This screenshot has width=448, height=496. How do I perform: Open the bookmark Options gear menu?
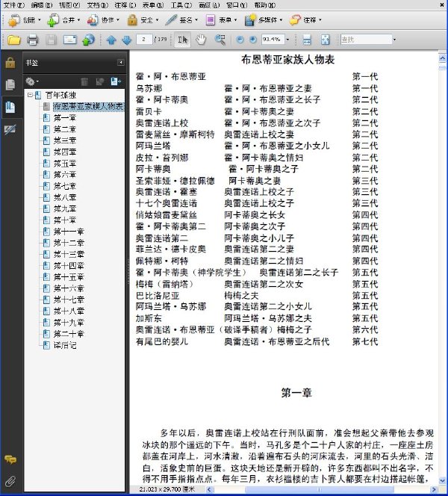[32, 82]
